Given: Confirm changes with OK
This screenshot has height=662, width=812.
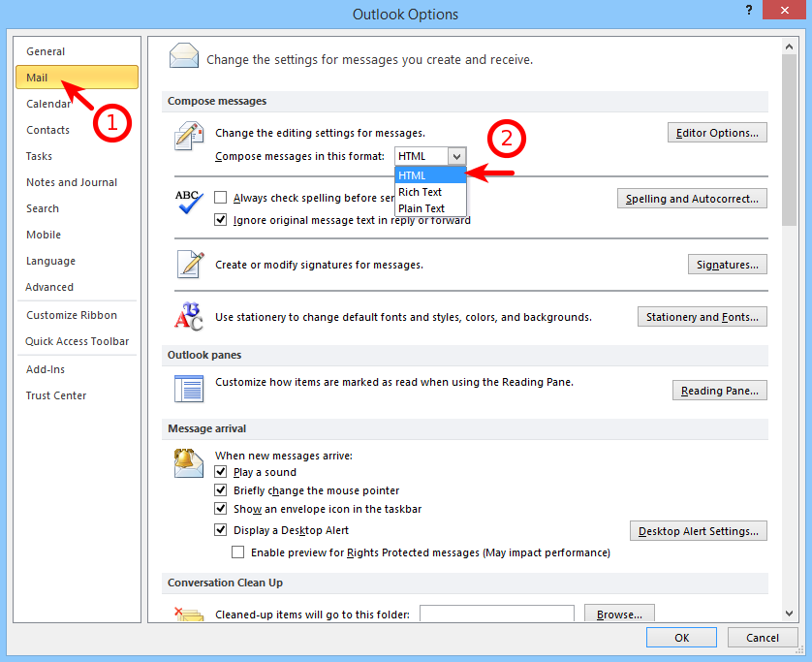Looking at the screenshot, I should tap(681, 638).
